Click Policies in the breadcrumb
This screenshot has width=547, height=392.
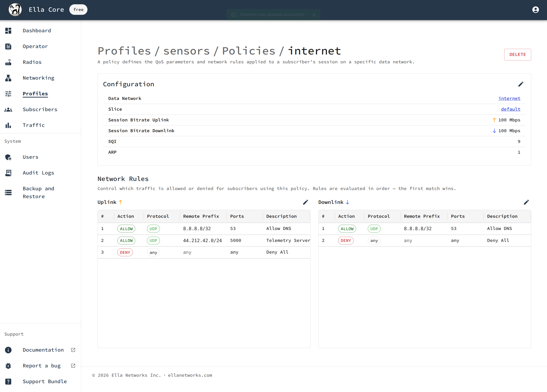pos(249,51)
